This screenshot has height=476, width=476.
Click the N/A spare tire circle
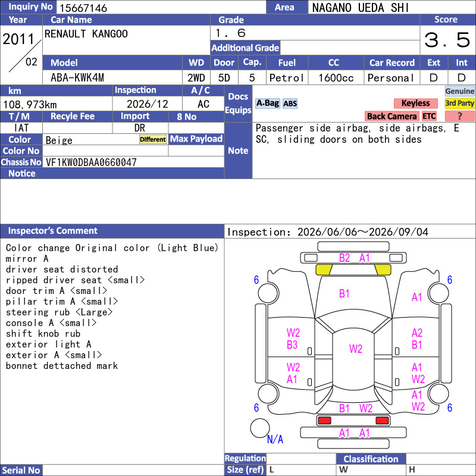[x=260, y=428]
